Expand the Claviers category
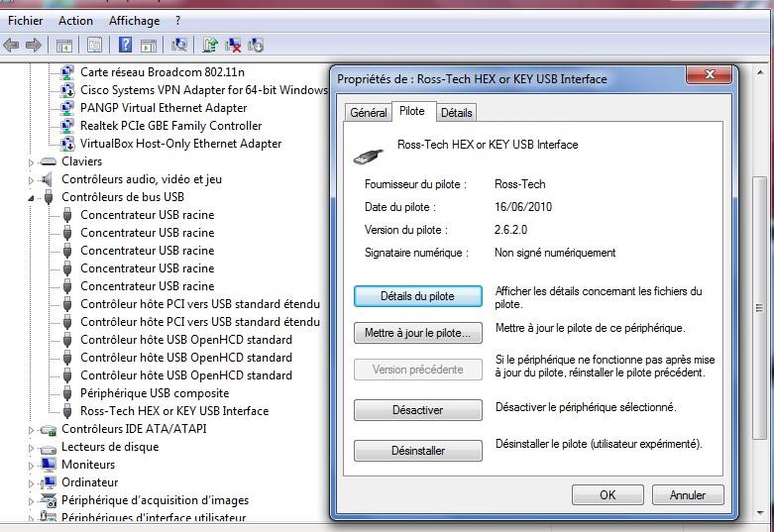Viewport: 774px width, 532px height. [x=31, y=162]
